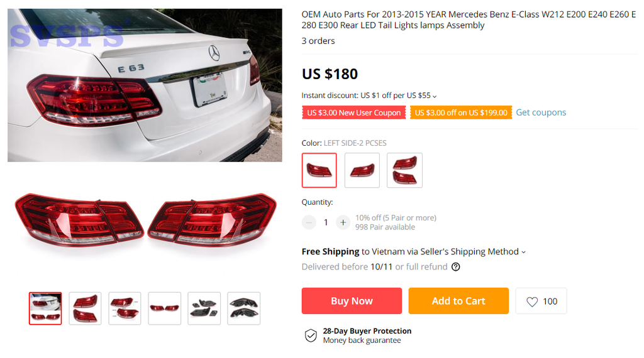
Task: Select the third color option with both tail lights
Action: 404,170
